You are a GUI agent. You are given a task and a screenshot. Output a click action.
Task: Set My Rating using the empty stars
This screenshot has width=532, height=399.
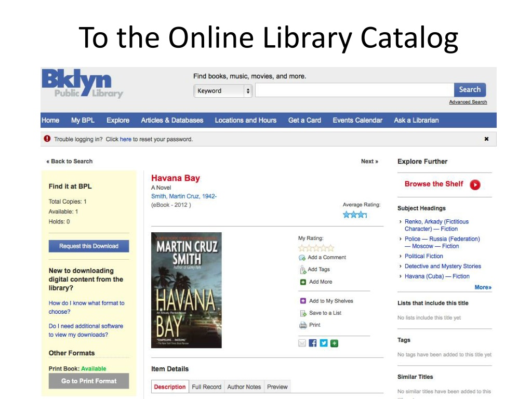click(x=316, y=248)
